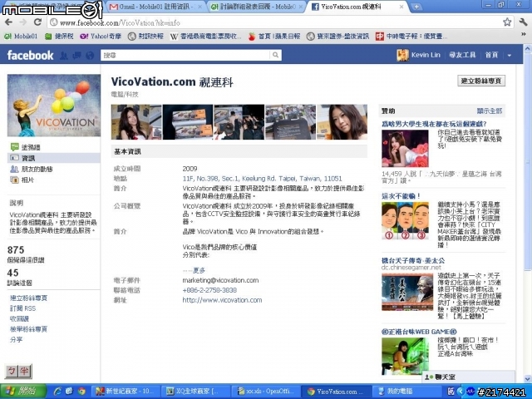Image resolution: width=532 pixels, height=399 pixels.
Task: Switch to 新世紀贏家 taskbar window
Action: pyautogui.click(x=126, y=392)
